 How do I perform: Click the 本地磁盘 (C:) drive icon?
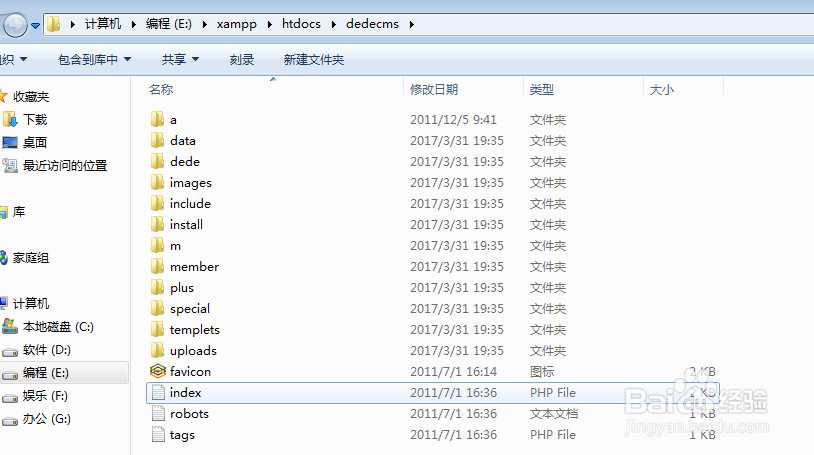pyautogui.click(x=10, y=327)
